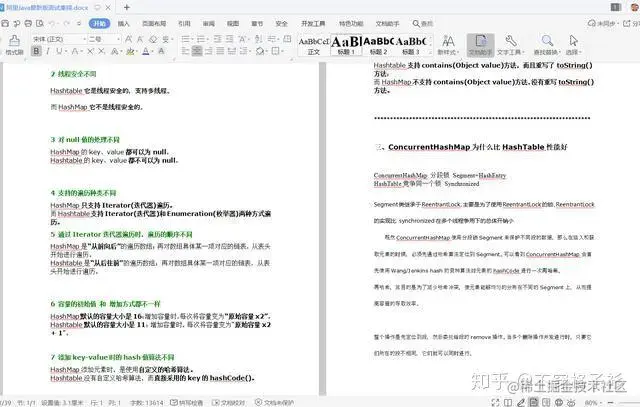Click the Align Left icon
The height and width of the screenshot is (407, 640).
click(x=185, y=51)
